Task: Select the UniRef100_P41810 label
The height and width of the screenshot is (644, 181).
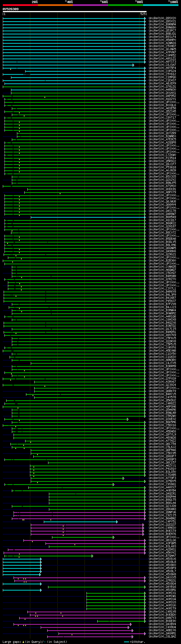Action: (x=162, y=469)
